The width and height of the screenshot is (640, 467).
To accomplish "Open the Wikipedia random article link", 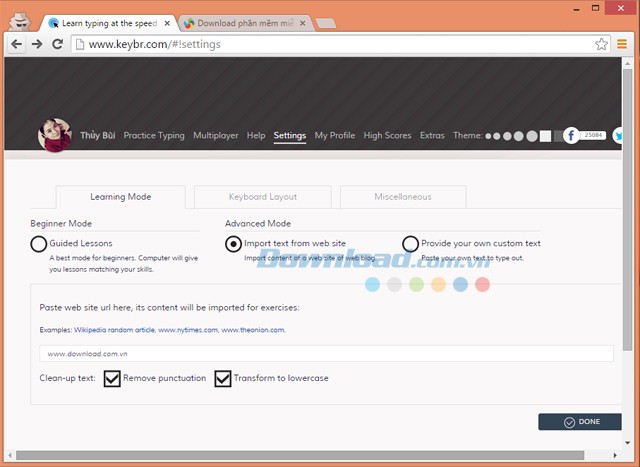I will tap(113, 329).
